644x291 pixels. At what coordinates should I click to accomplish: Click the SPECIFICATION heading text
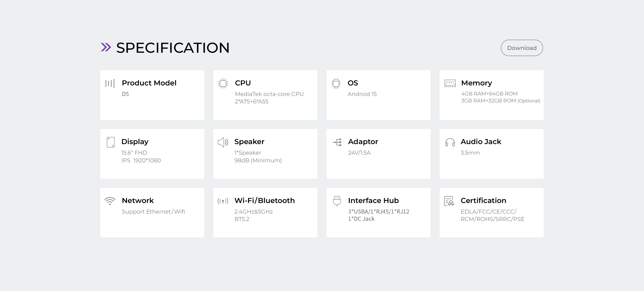[x=173, y=48]
